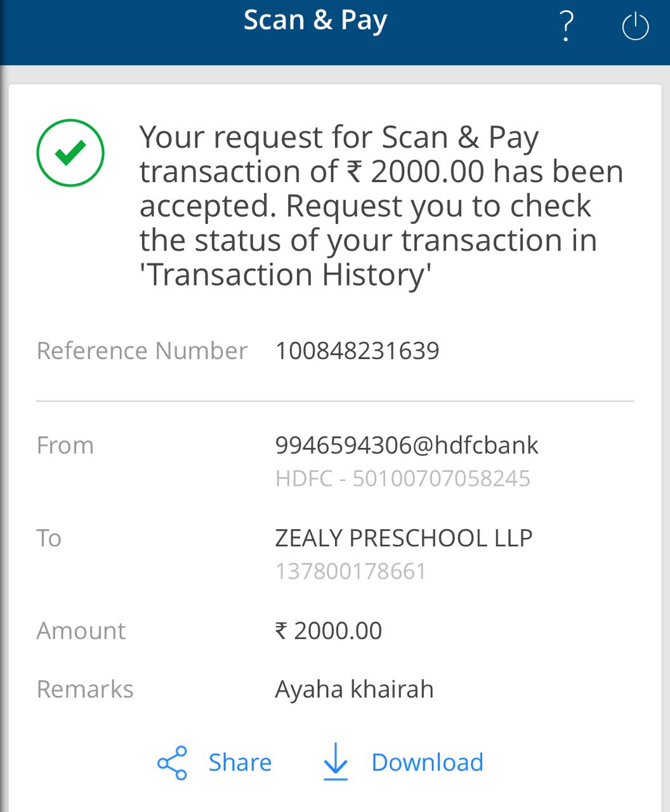Viewport: 670px width, 812px height.
Task: Click the Share link text
Action: point(240,763)
